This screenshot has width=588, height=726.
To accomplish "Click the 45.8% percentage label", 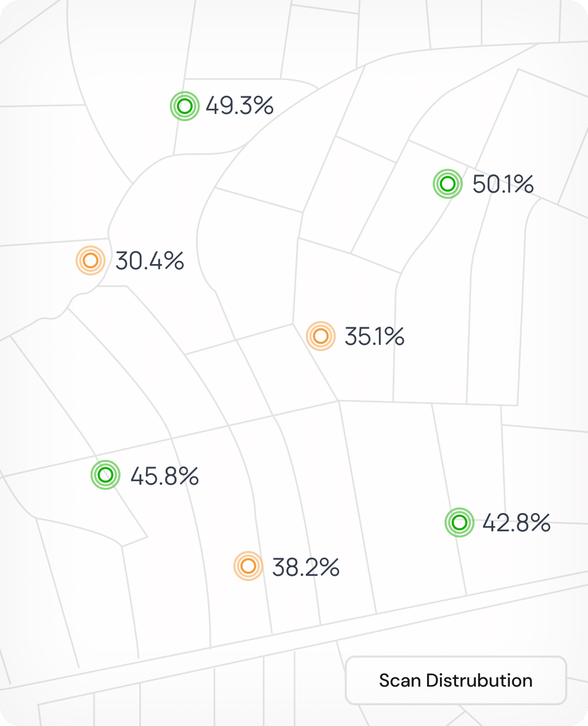I will point(165,476).
